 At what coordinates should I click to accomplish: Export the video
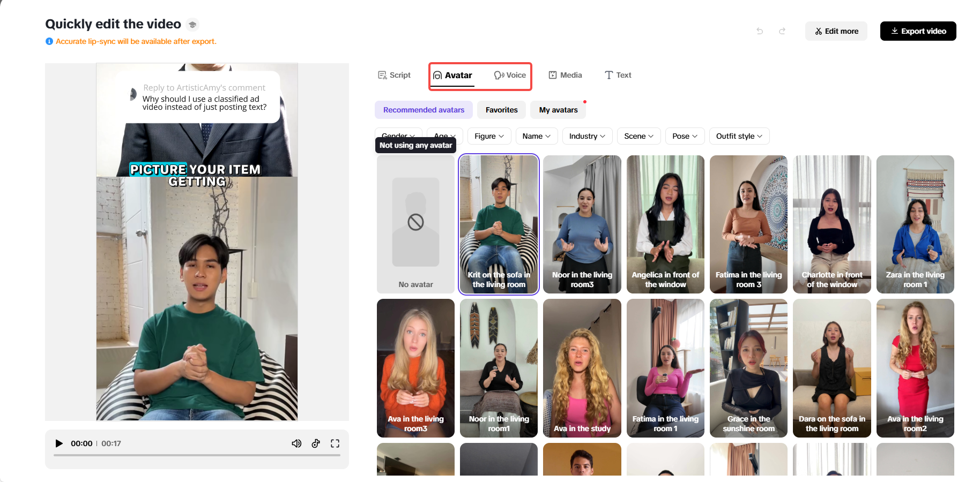918,31
